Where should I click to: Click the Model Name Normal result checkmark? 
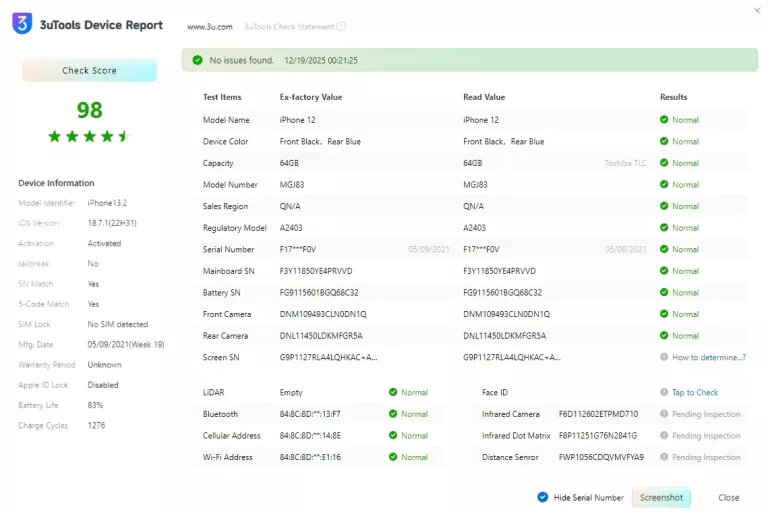point(664,120)
